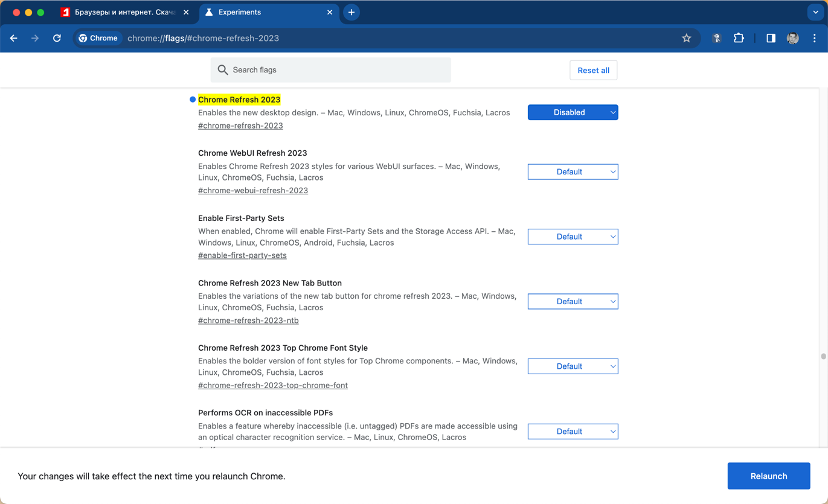Image resolution: width=828 pixels, height=504 pixels.
Task: Open the Extensions puzzle icon
Action: click(739, 38)
